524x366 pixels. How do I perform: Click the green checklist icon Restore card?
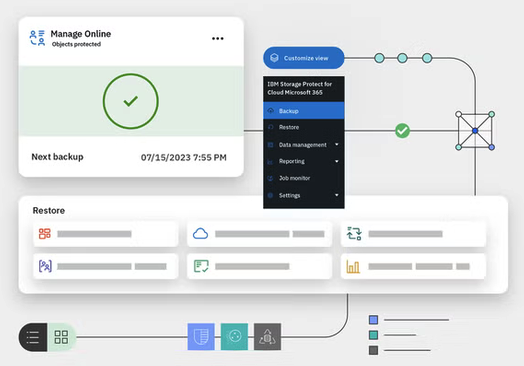(201, 266)
